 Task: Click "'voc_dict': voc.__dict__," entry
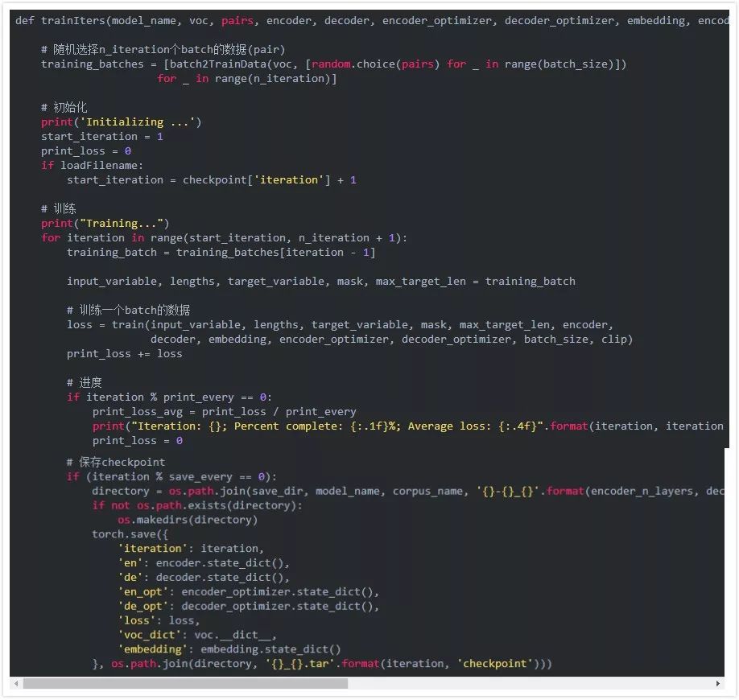coord(197,635)
